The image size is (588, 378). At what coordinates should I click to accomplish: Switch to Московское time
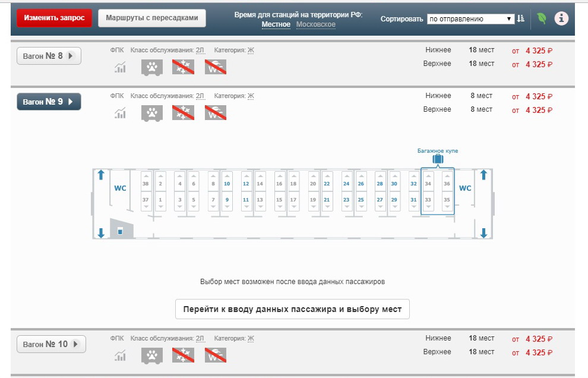pos(315,24)
